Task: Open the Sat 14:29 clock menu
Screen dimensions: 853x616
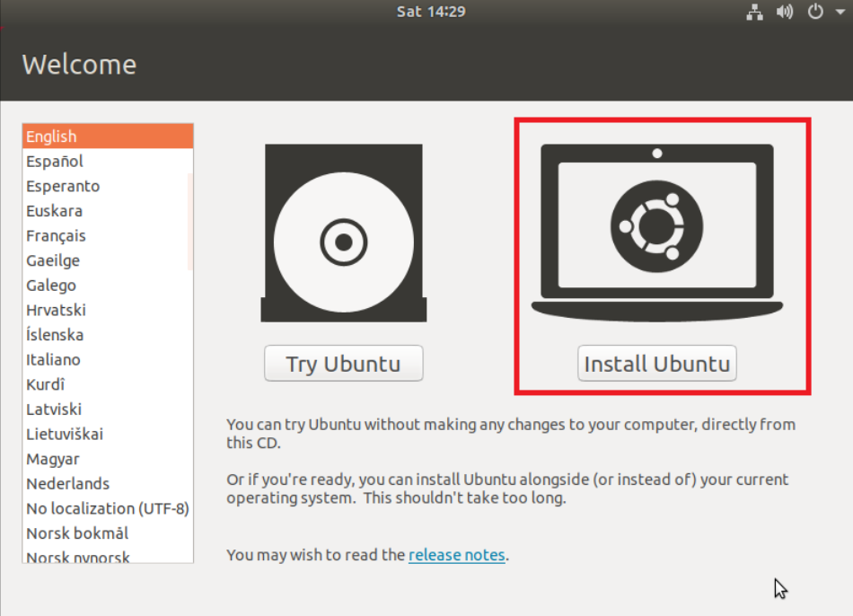Action: pos(431,12)
